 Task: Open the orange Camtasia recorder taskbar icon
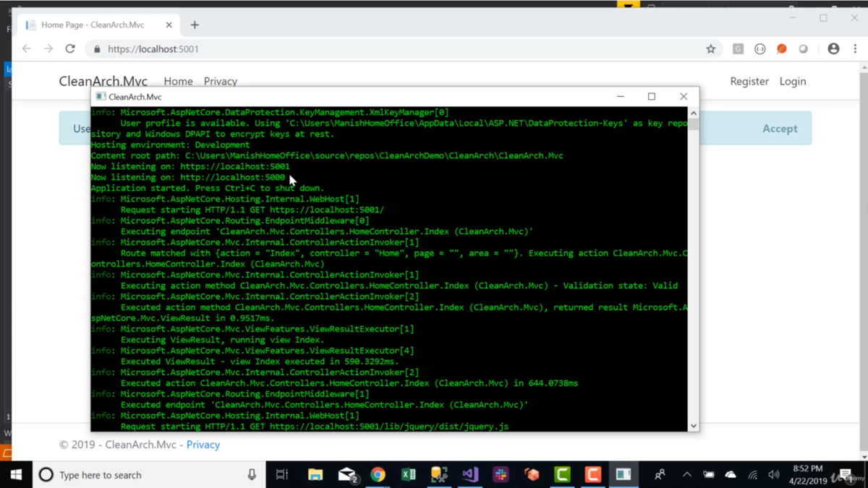click(593, 475)
